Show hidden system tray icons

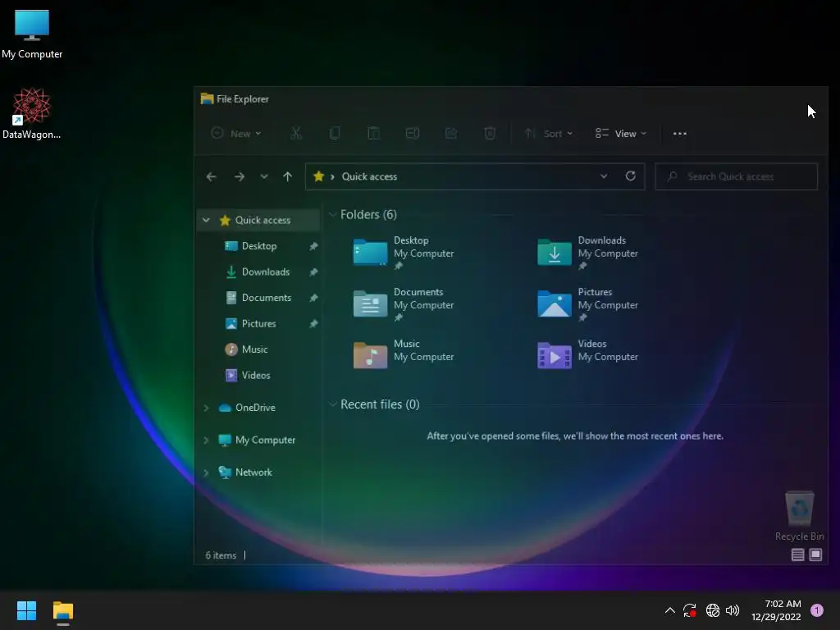coord(669,610)
